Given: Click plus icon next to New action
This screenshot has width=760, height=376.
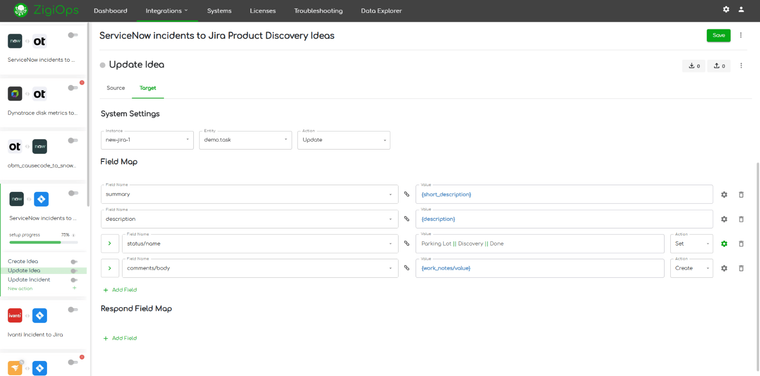Looking at the screenshot, I should tap(74, 288).
